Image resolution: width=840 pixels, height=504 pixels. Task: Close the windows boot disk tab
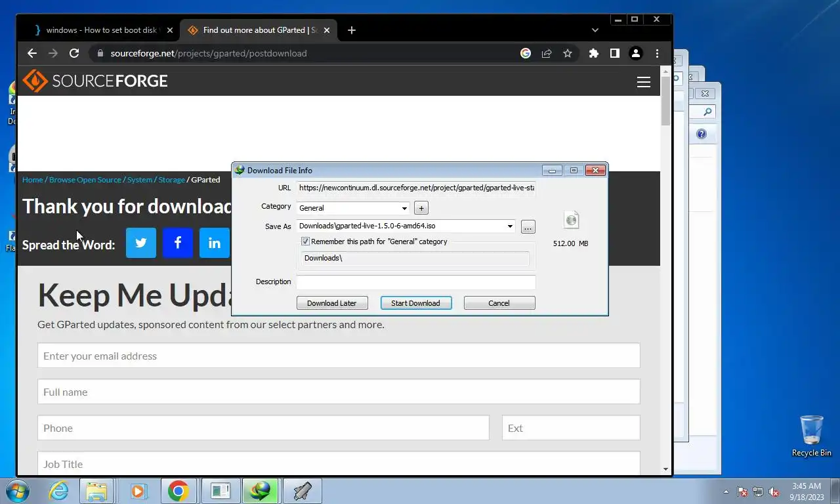(x=170, y=30)
